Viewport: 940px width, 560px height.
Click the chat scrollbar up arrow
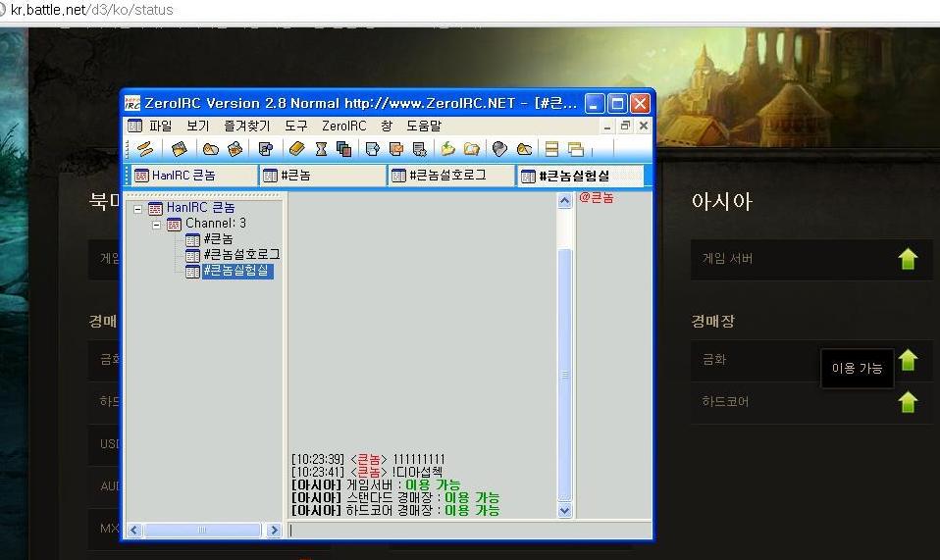click(x=565, y=201)
